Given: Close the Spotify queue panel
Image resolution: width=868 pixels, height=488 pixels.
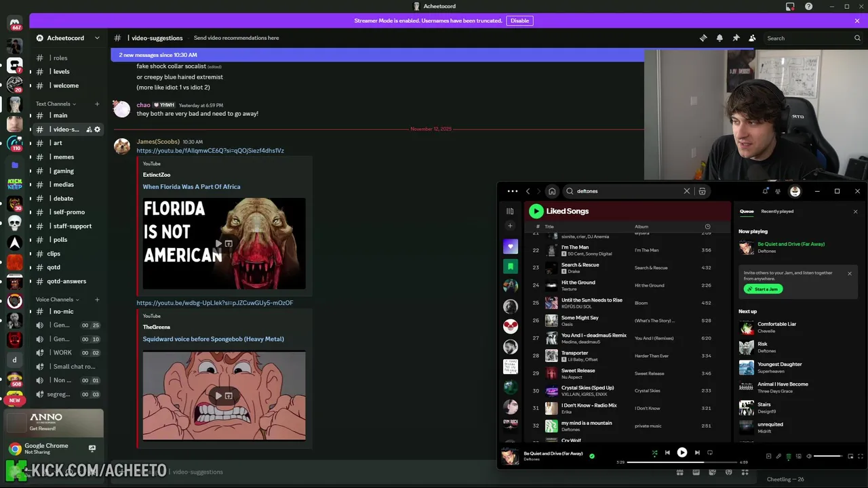Looking at the screenshot, I should coord(855,211).
